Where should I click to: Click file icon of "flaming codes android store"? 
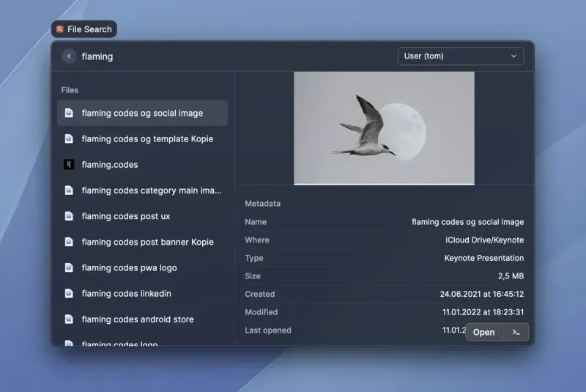click(x=69, y=319)
